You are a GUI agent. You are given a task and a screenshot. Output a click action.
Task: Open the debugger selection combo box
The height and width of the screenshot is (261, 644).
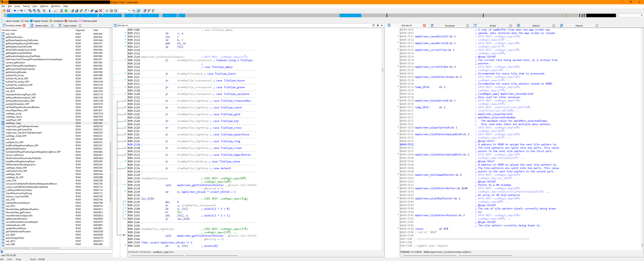[124, 11]
